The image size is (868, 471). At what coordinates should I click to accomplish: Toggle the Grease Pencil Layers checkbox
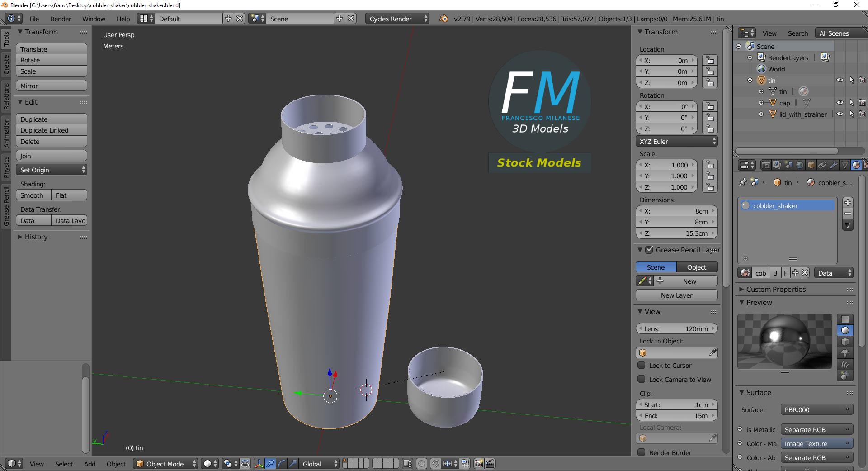coord(649,250)
